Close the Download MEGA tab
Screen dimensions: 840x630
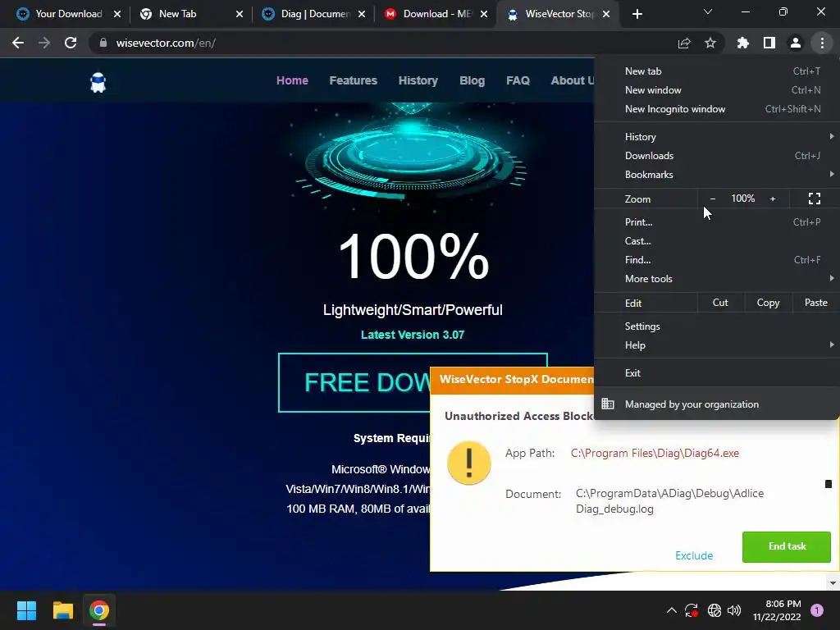tap(484, 14)
